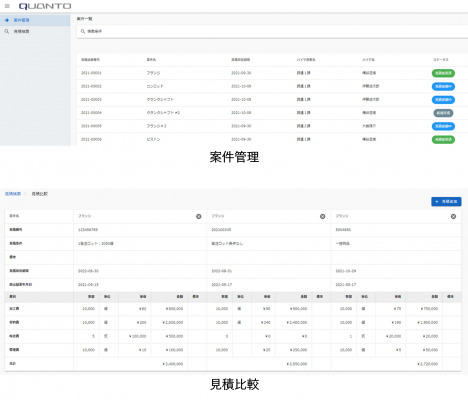Remove the first フランジ quote column with its X icon
This screenshot has width=468, height=400.
tap(199, 216)
